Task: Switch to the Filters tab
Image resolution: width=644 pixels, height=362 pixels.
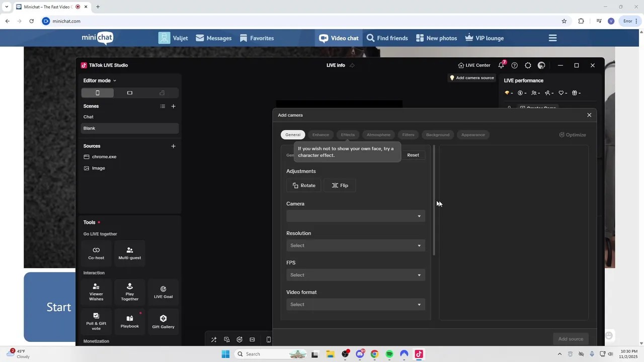Action: [x=408, y=135]
